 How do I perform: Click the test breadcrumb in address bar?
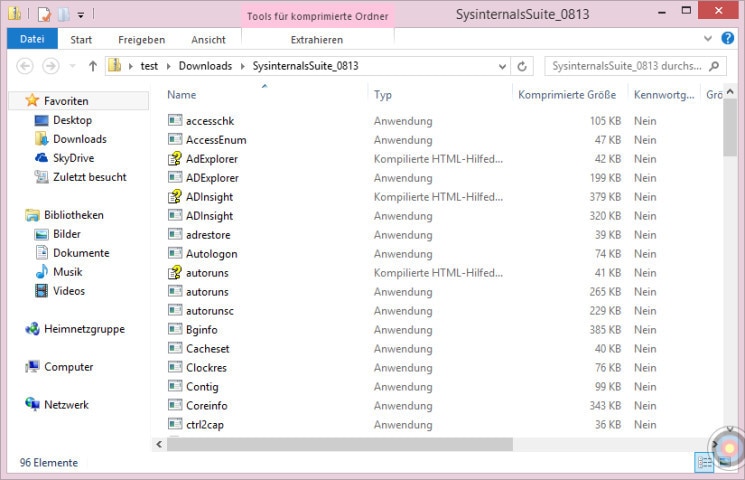click(149, 66)
